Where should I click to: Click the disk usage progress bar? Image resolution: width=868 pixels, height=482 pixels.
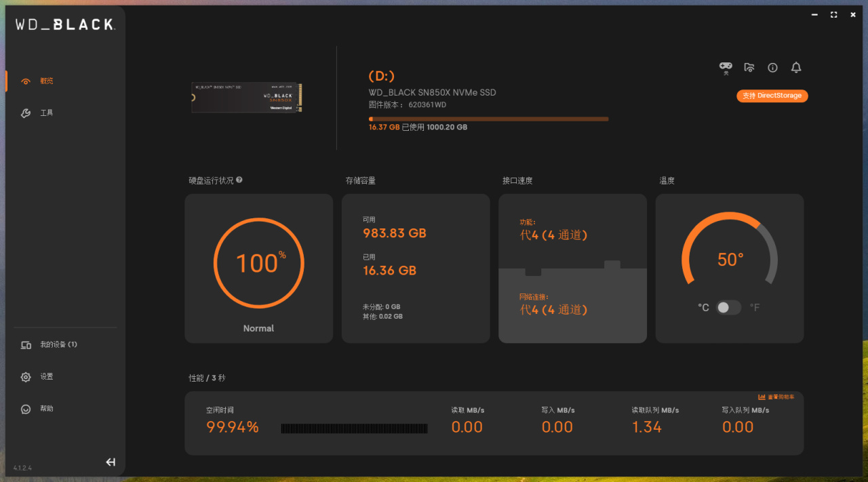coord(488,119)
